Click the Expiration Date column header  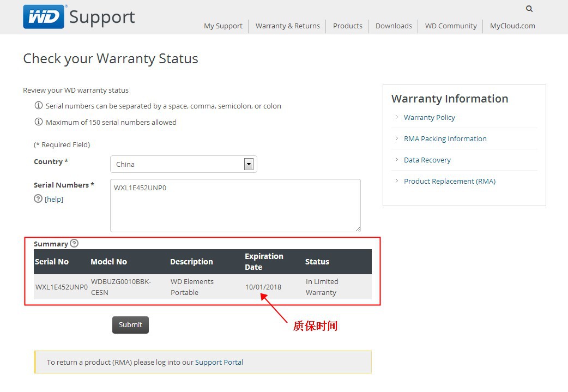pyautogui.click(x=264, y=262)
